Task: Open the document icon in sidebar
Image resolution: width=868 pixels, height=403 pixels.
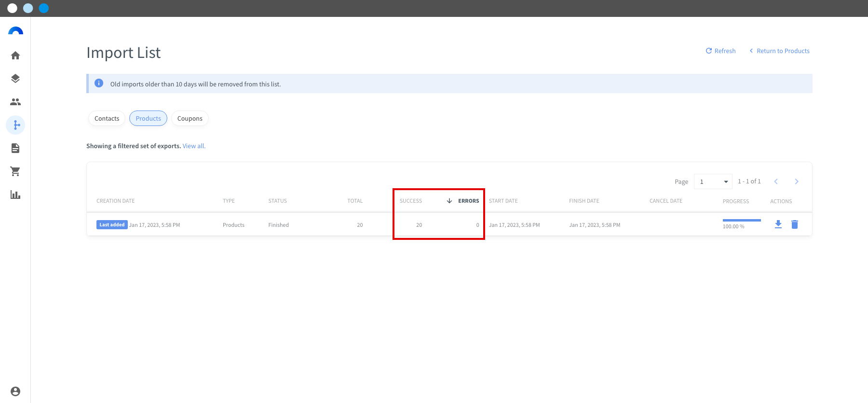Action: tap(15, 148)
